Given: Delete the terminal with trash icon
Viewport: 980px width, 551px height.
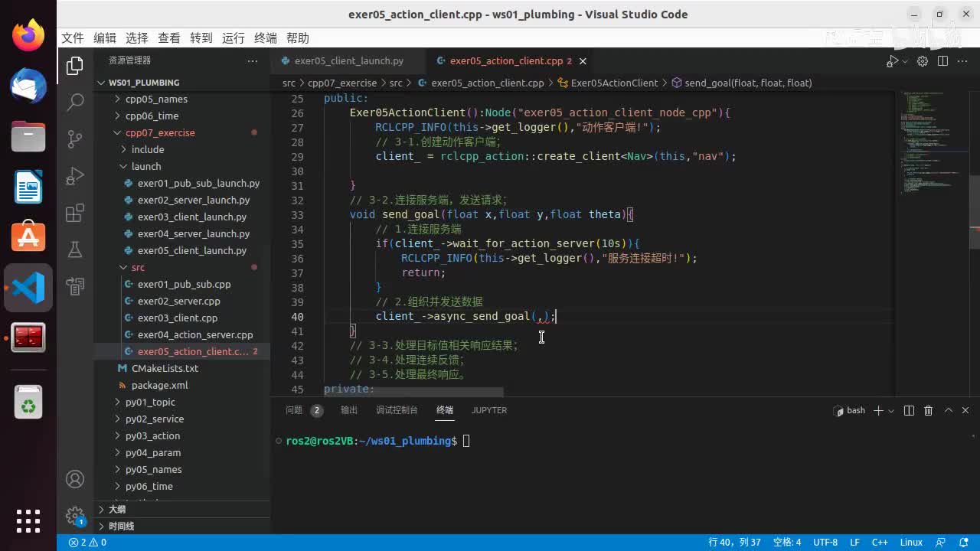Looking at the screenshot, I should [928, 411].
